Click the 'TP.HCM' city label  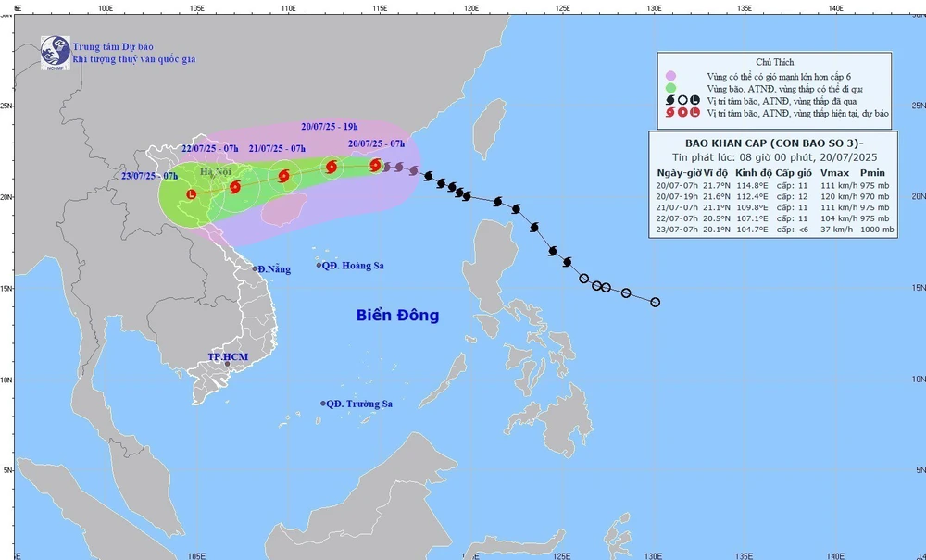228,357
